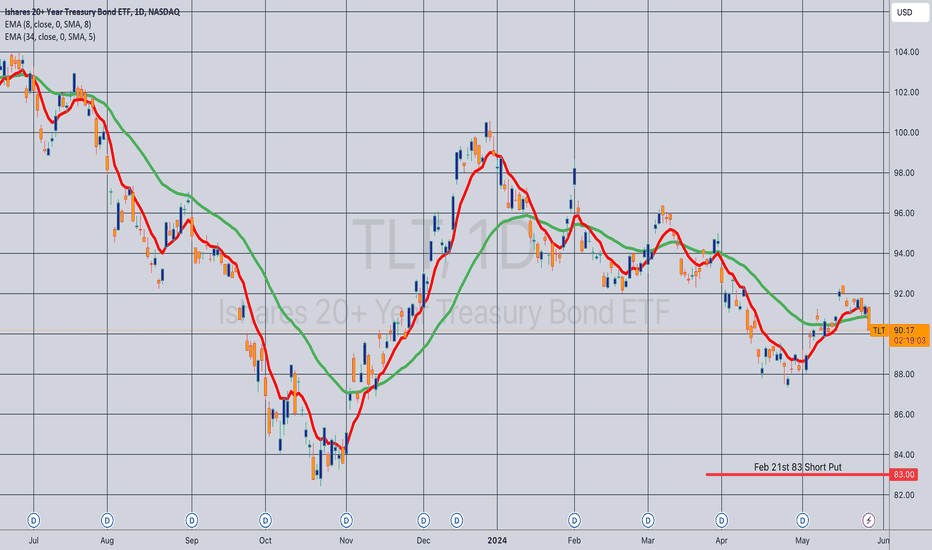Click the Mar label on the time axis

click(648, 540)
